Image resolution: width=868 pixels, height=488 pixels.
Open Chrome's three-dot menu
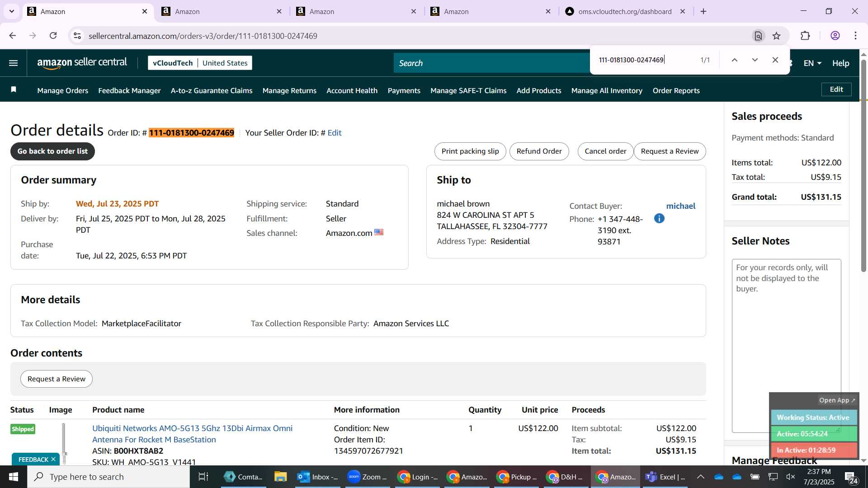click(855, 36)
